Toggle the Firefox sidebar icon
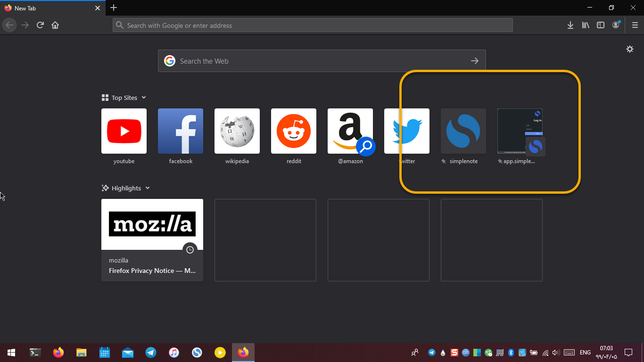The width and height of the screenshot is (644, 362). tap(601, 25)
